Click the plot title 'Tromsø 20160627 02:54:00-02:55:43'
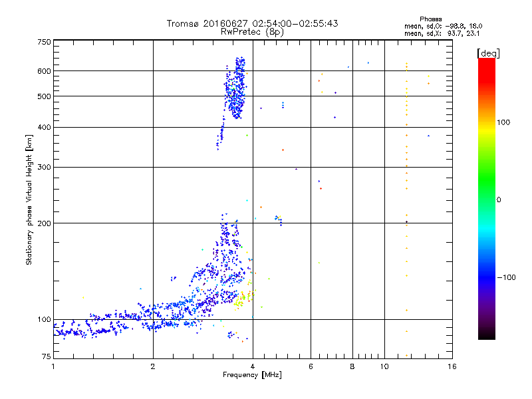Screen dimensions: 532x399 (252, 23)
